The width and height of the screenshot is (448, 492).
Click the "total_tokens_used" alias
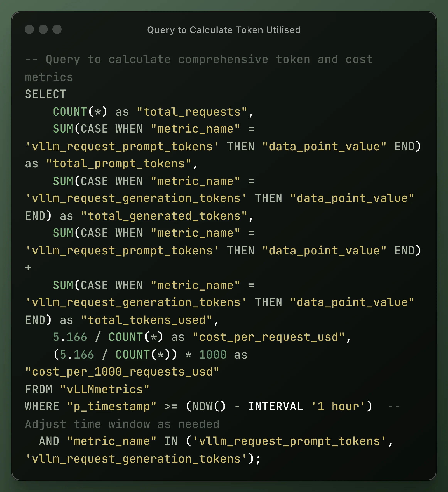pos(146,320)
